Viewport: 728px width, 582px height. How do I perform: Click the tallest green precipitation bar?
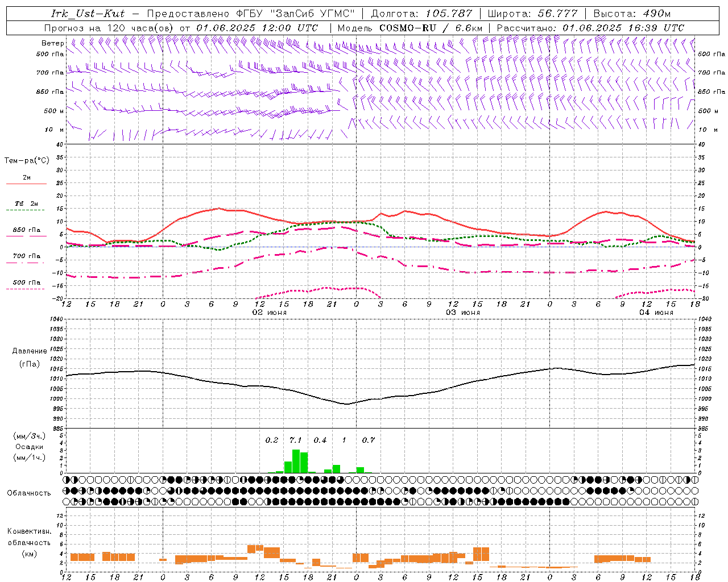click(296, 462)
